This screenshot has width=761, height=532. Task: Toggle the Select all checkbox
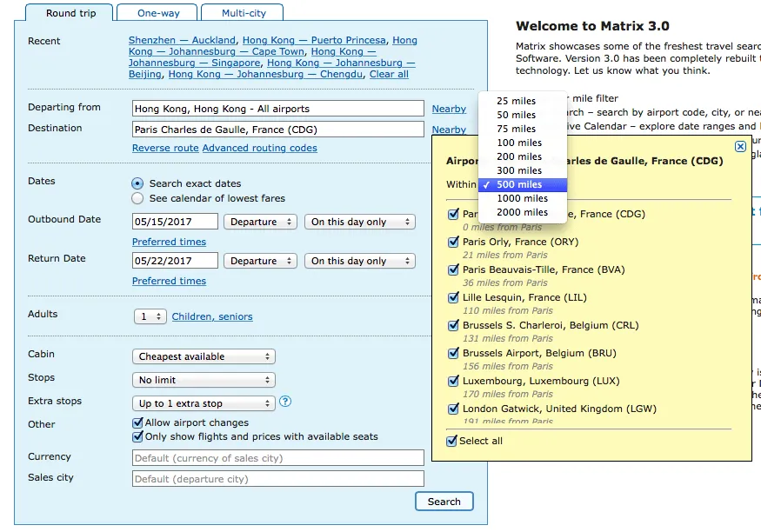(451, 441)
